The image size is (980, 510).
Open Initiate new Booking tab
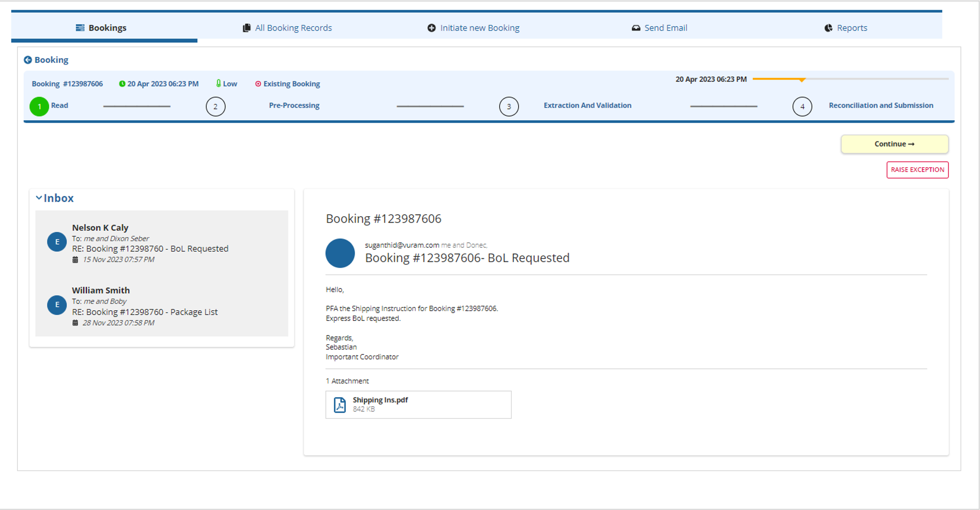point(473,27)
